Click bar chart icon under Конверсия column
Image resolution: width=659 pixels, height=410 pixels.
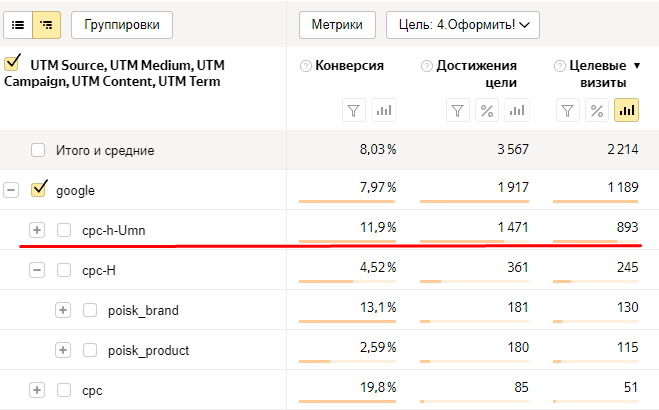pos(384,110)
